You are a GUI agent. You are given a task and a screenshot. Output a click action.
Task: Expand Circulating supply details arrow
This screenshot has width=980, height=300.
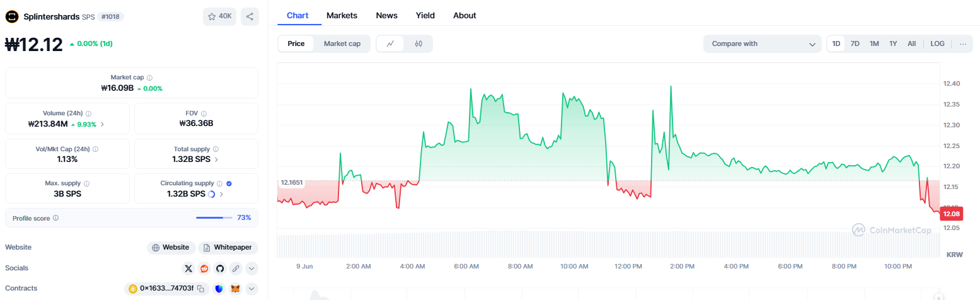(x=221, y=194)
